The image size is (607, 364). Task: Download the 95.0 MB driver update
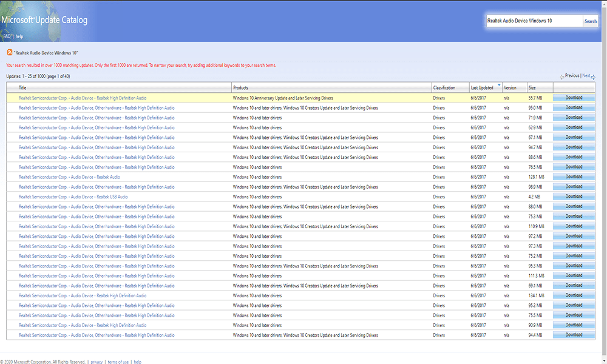tap(574, 107)
